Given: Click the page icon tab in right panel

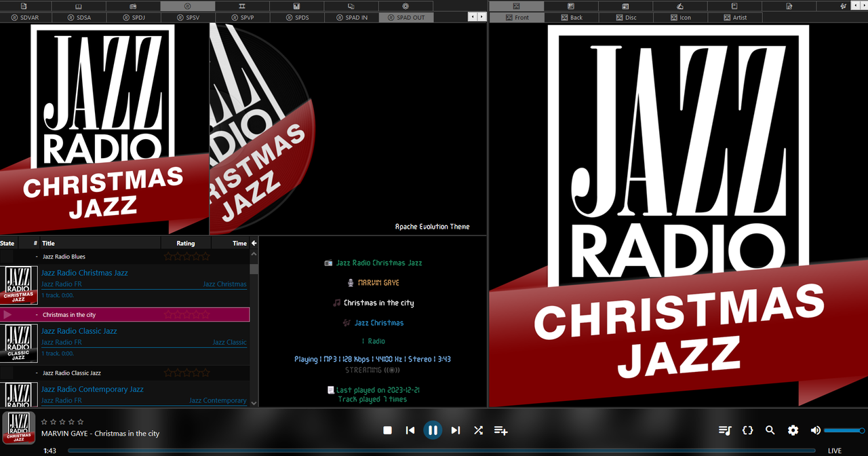Looking at the screenshot, I should [734, 6].
